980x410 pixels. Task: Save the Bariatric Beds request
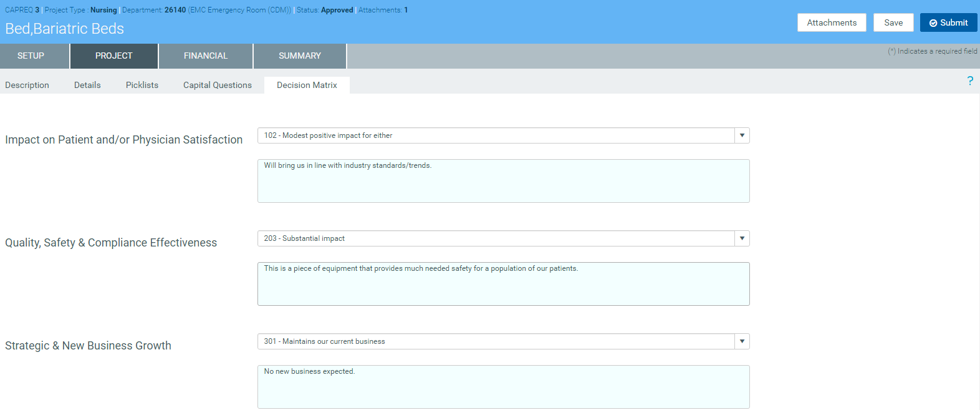coord(893,22)
